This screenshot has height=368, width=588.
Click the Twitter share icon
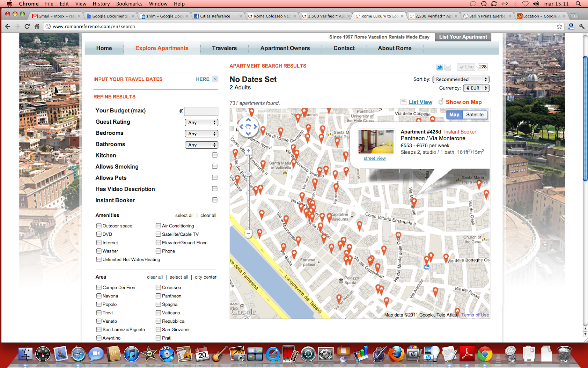point(440,67)
